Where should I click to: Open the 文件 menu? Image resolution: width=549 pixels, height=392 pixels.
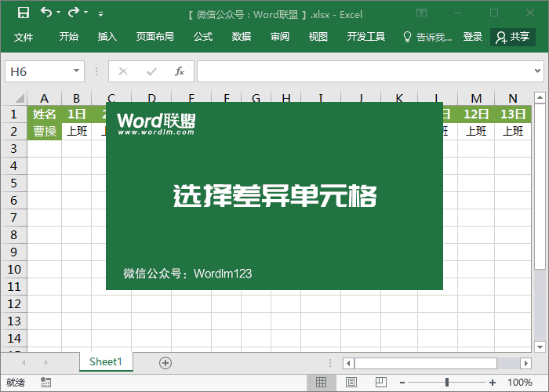(24, 37)
